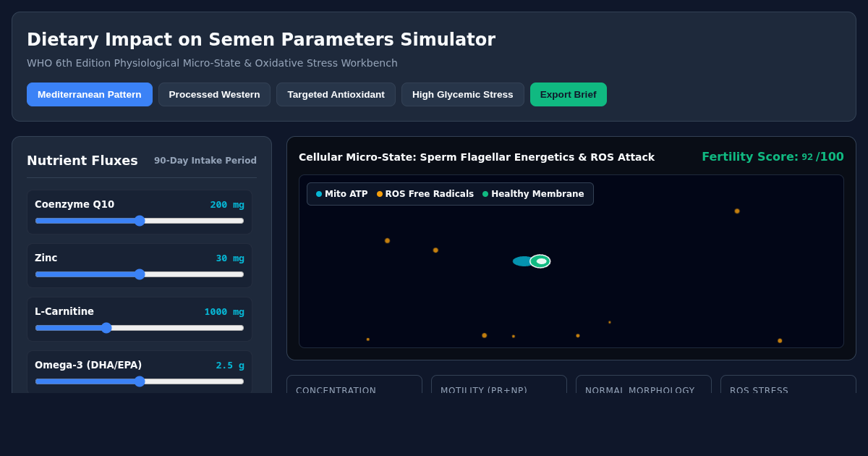
Task: Click the Cellular Micro-State panel title
Action: click(x=477, y=157)
